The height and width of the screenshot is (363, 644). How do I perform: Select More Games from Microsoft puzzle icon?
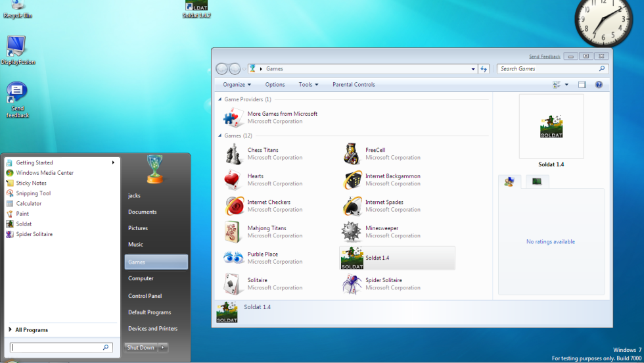[233, 117]
